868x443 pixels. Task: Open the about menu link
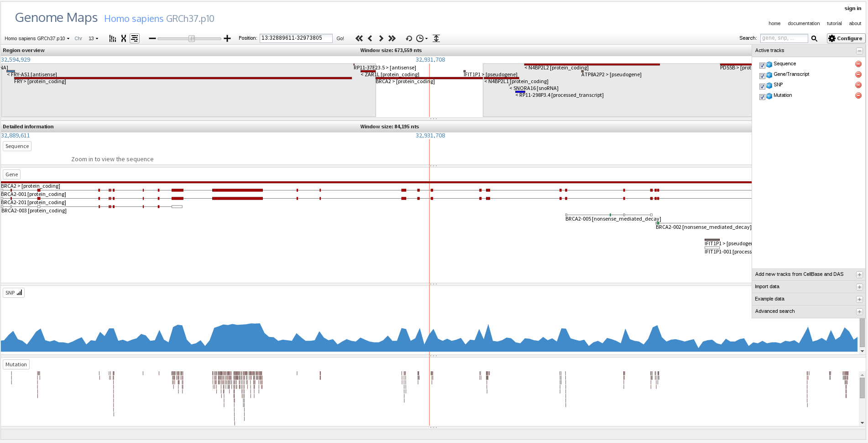coord(855,23)
